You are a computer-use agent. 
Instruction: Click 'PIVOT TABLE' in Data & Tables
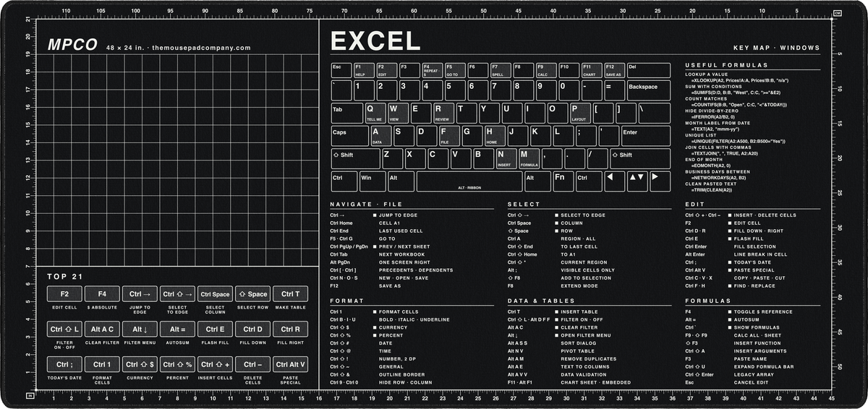pyautogui.click(x=579, y=350)
